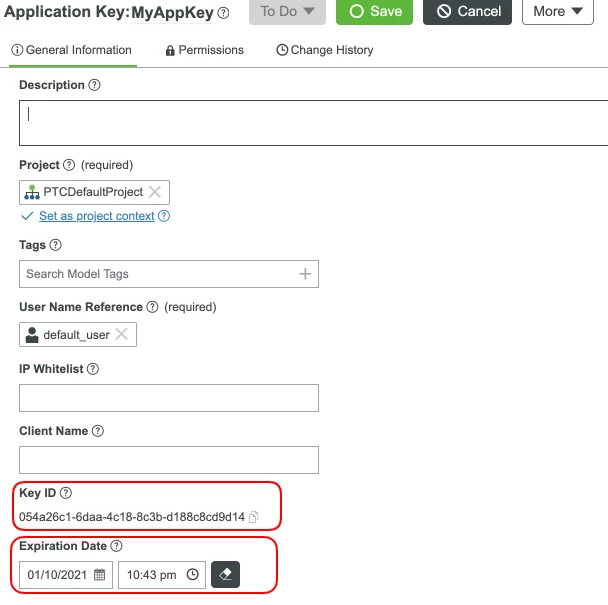Click the Client Name input field

tap(169, 460)
